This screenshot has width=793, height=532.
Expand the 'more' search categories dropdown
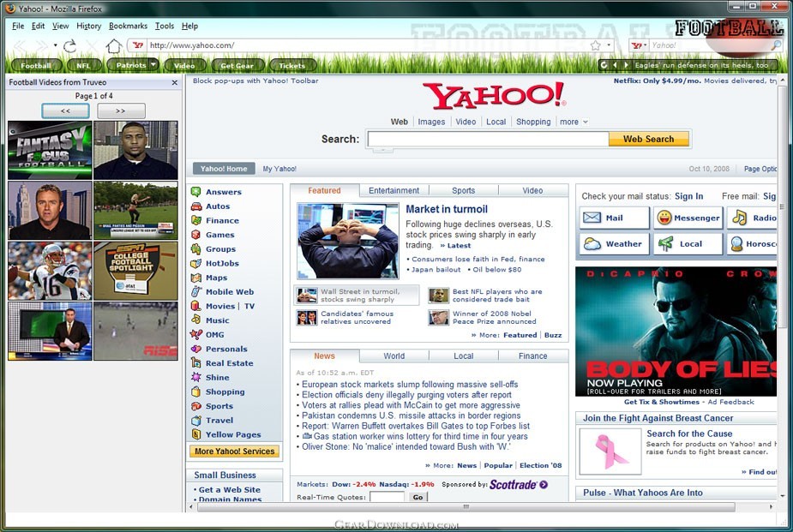coord(586,122)
